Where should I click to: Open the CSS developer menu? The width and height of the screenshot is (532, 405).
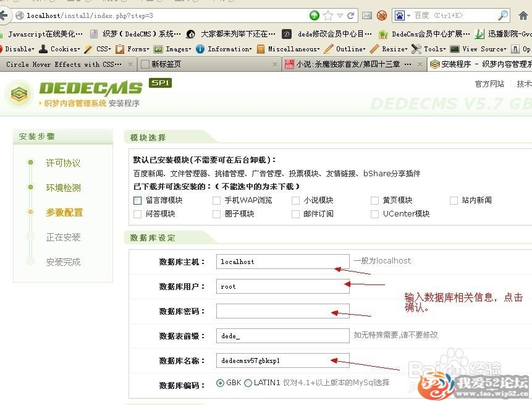(x=98, y=49)
